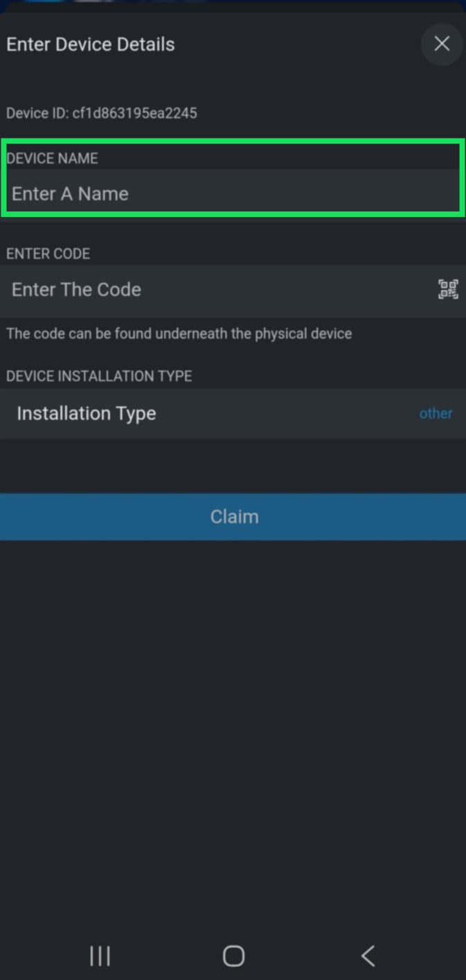Tap the code location hint text
The image size is (466, 980).
click(x=179, y=334)
